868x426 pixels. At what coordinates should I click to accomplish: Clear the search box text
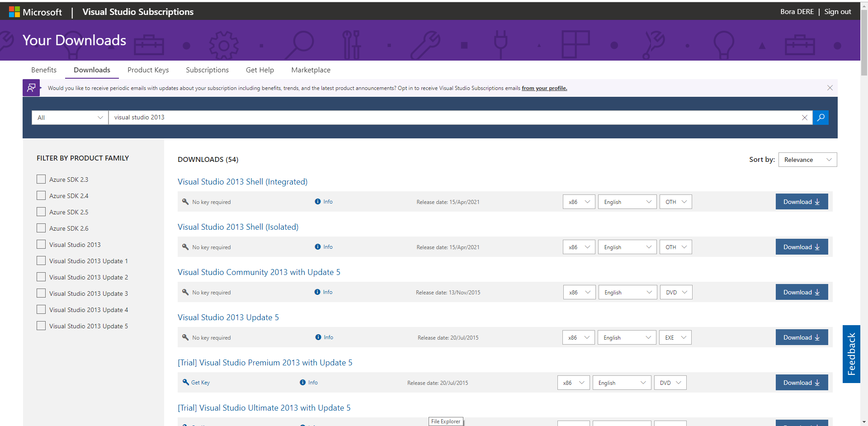tap(805, 118)
